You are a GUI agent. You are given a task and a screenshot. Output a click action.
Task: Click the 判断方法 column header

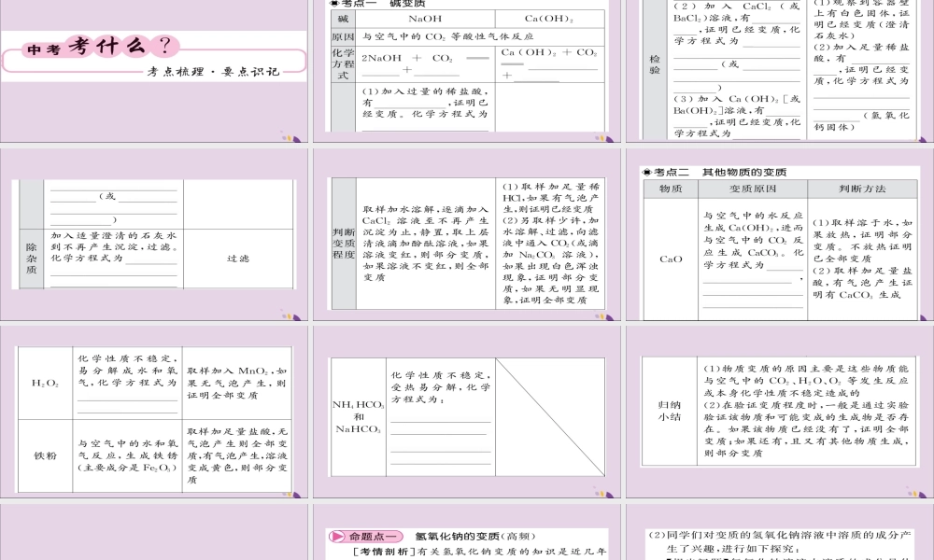(x=862, y=189)
